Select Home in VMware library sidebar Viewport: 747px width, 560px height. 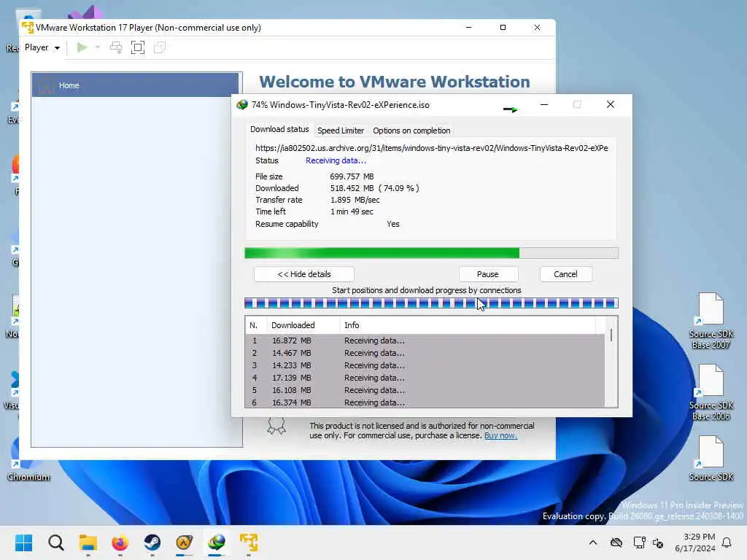pyautogui.click(x=135, y=85)
